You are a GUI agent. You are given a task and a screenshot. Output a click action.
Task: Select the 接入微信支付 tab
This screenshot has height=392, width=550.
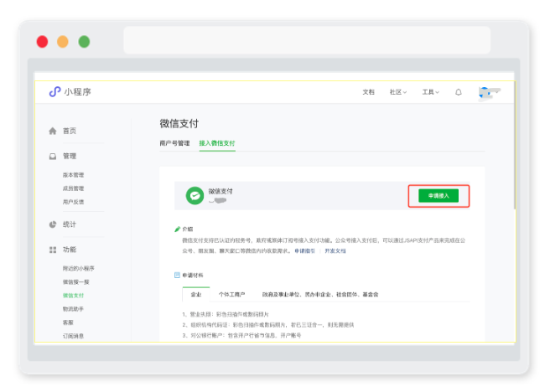217,143
